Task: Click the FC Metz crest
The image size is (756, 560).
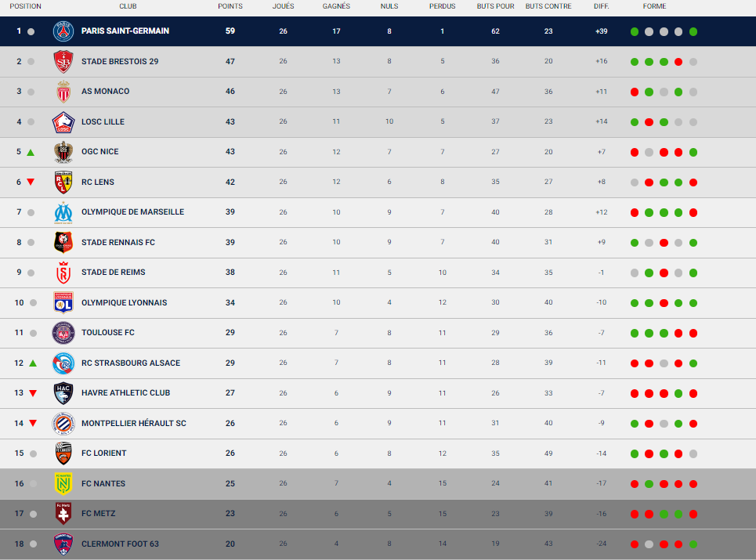Action: (63, 514)
